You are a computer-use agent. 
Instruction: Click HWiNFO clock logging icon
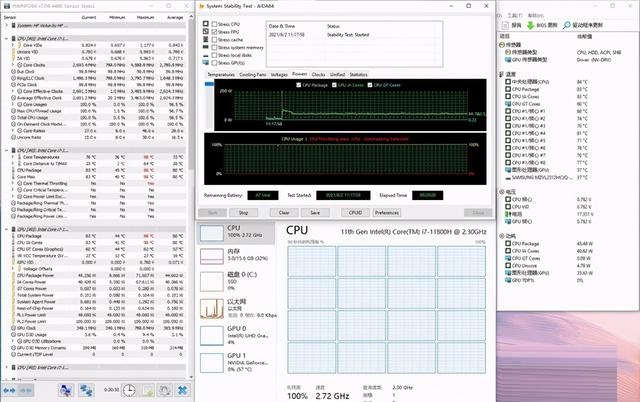pyautogui.click(x=127, y=390)
